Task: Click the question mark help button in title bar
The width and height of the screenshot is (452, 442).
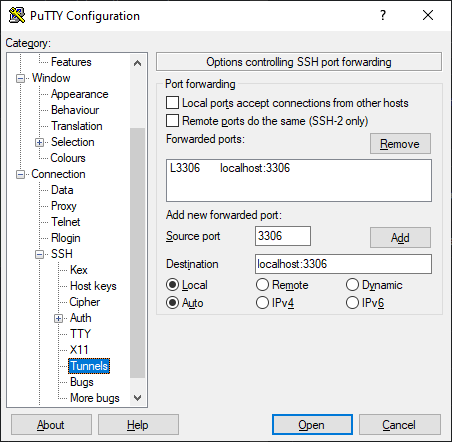Action: click(383, 15)
